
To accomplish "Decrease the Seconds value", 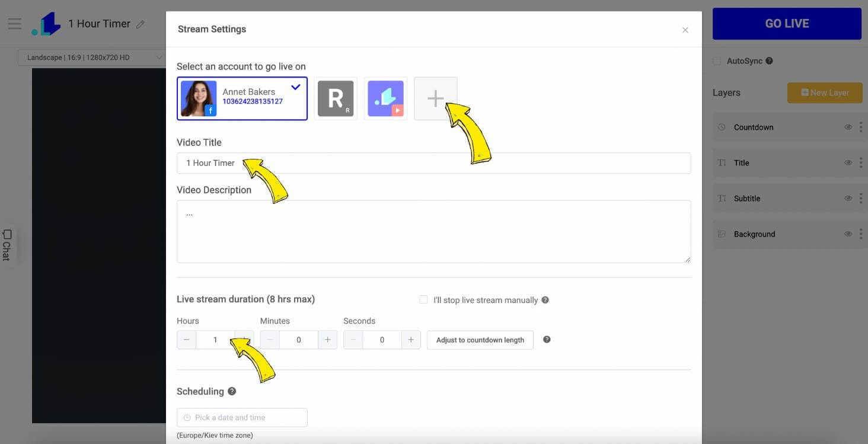I will click(x=353, y=340).
